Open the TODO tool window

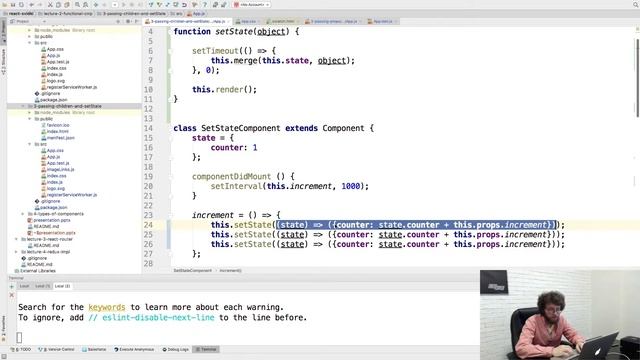tap(22, 349)
